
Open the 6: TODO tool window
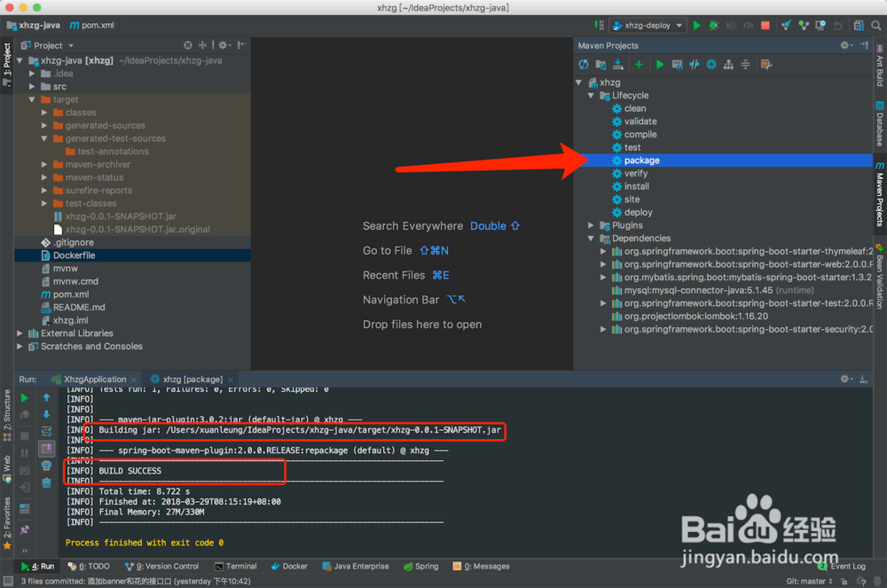(x=88, y=566)
